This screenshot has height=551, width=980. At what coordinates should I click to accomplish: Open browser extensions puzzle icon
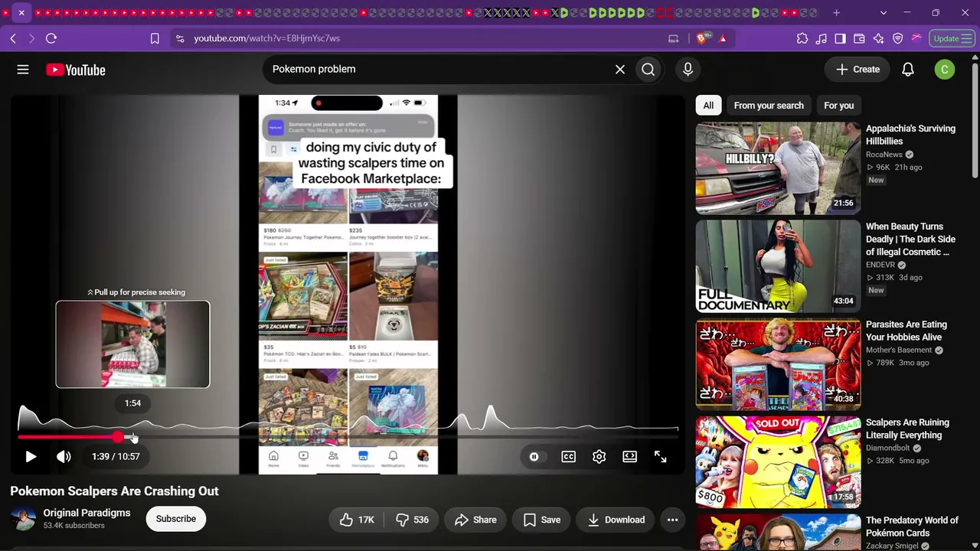tap(802, 38)
